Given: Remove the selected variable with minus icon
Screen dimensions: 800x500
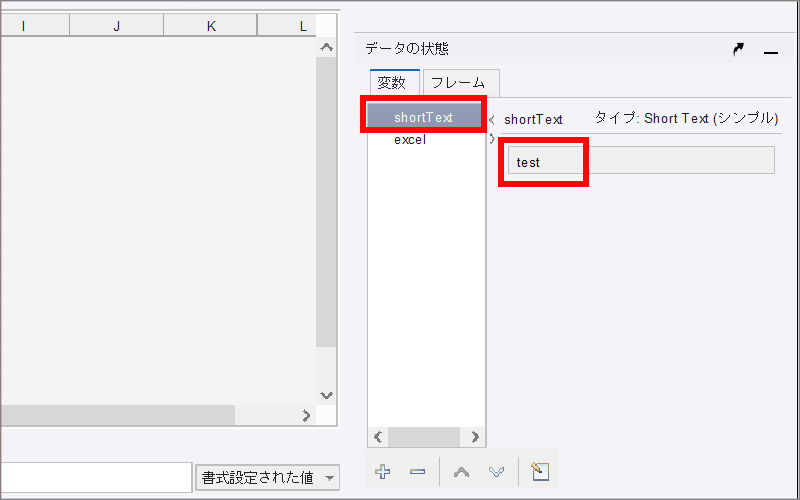Looking at the screenshot, I should [x=417, y=471].
